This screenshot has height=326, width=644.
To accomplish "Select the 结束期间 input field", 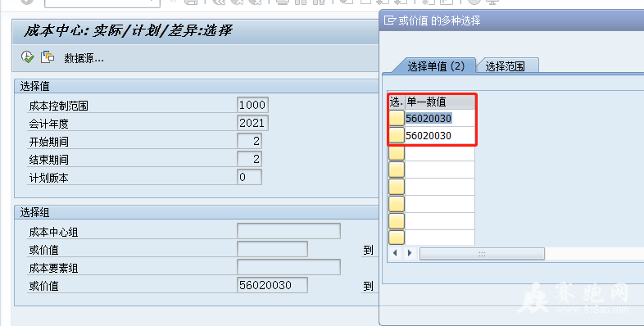I will coord(249,159).
